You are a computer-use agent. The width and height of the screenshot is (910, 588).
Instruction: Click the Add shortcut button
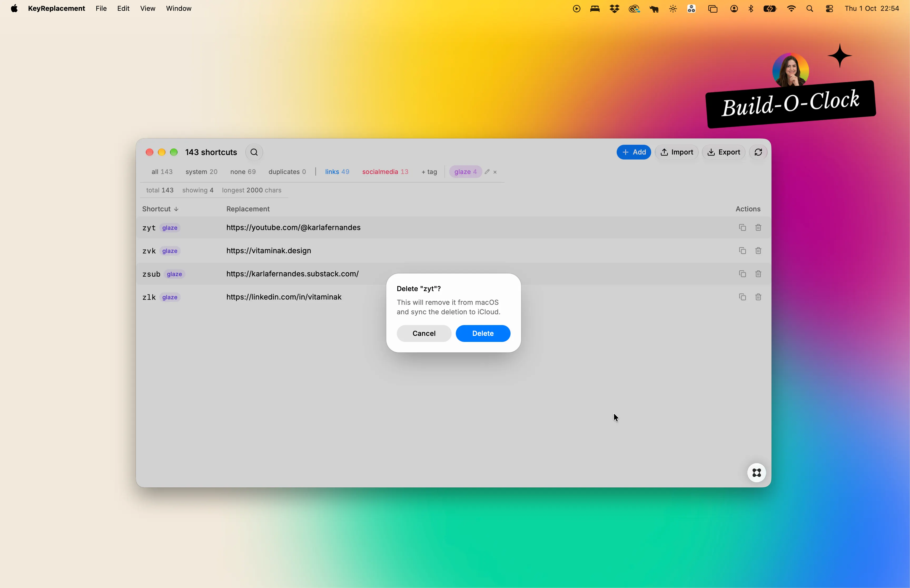pyautogui.click(x=634, y=152)
